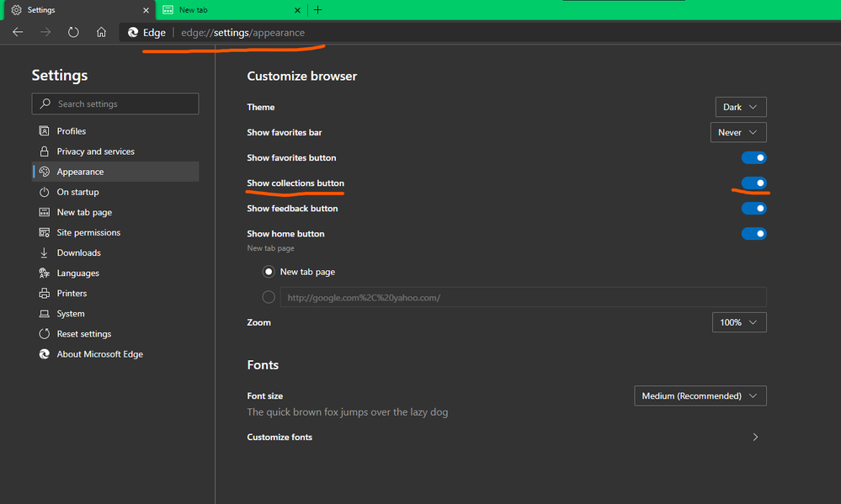Viewport: 841px width, 504px height.
Task: Click the laptop icon beside System
Action: tap(45, 314)
